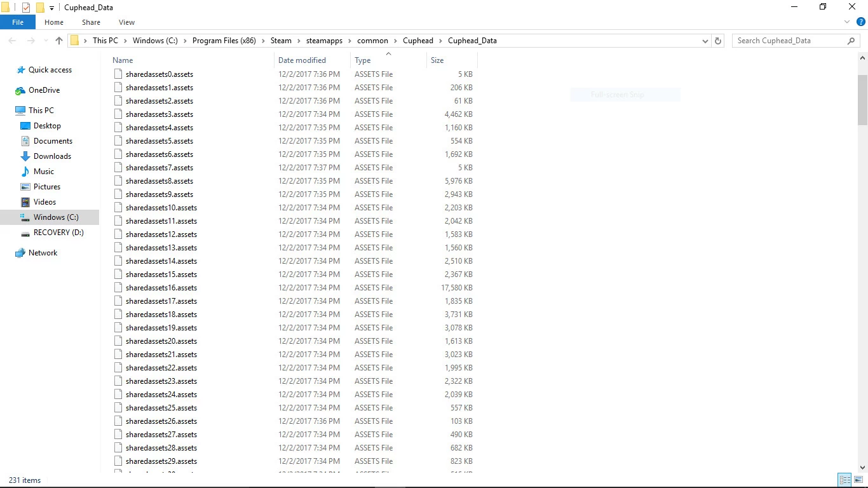Image resolution: width=868 pixels, height=488 pixels.
Task: Switch to the Home ribbon tab
Action: point(54,22)
